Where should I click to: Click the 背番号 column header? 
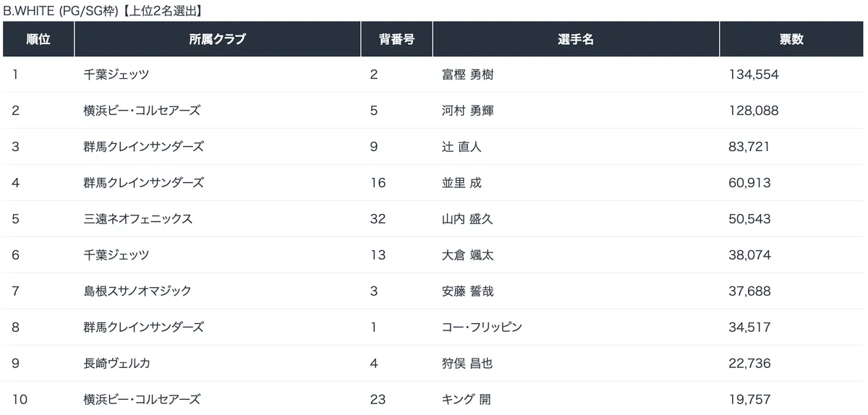tap(396, 39)
